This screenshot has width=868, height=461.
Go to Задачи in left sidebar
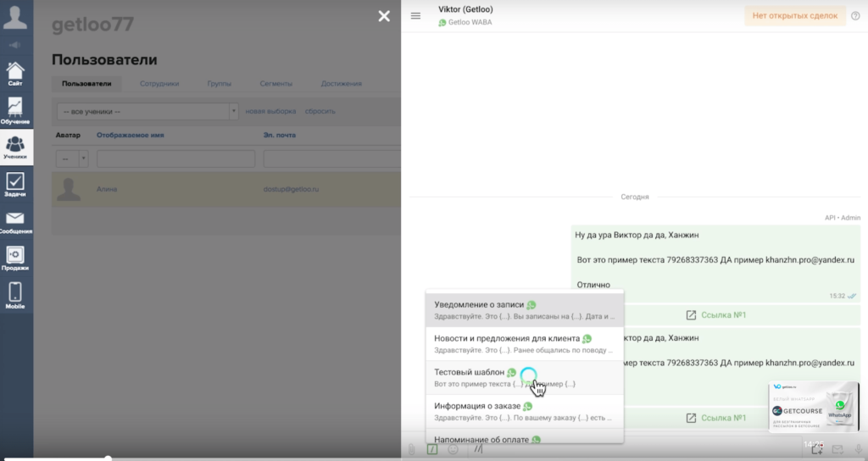click(x=15, y=185)
